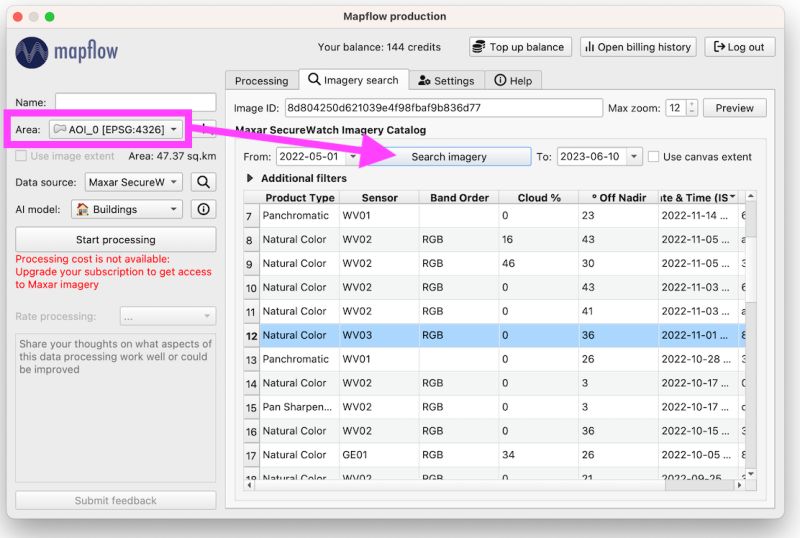The width and height of the screenshot is (800, 538).
Task: Open the From date dropdown arrow
Action: tap(353, 157)
